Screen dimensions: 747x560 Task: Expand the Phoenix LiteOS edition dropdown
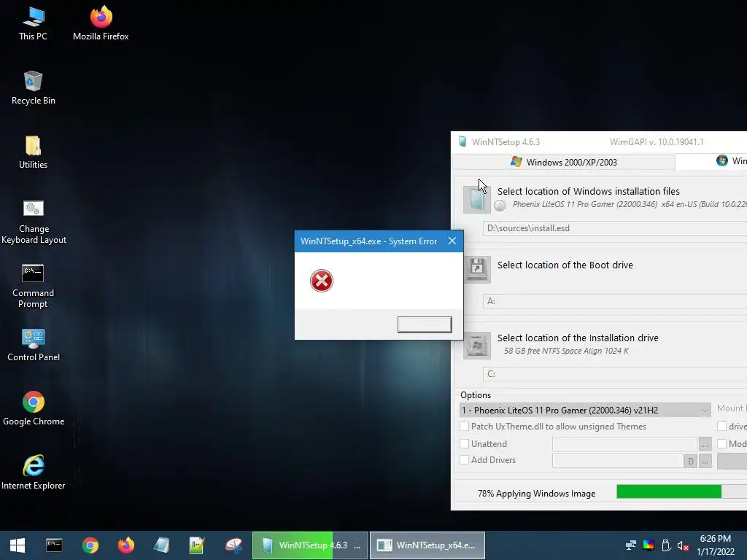pyautogui.click(x=584, y=410)
